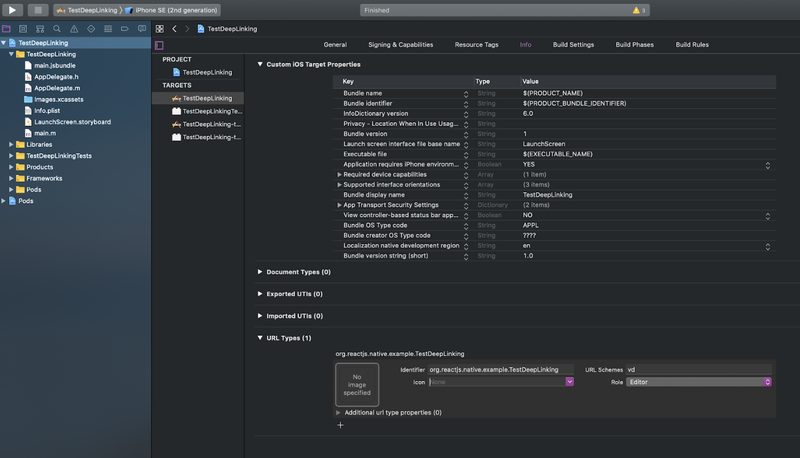Screen dimensions: 800x458
Task: Open the Role dropdown set to Editor
Action: [x=698, y=382]
